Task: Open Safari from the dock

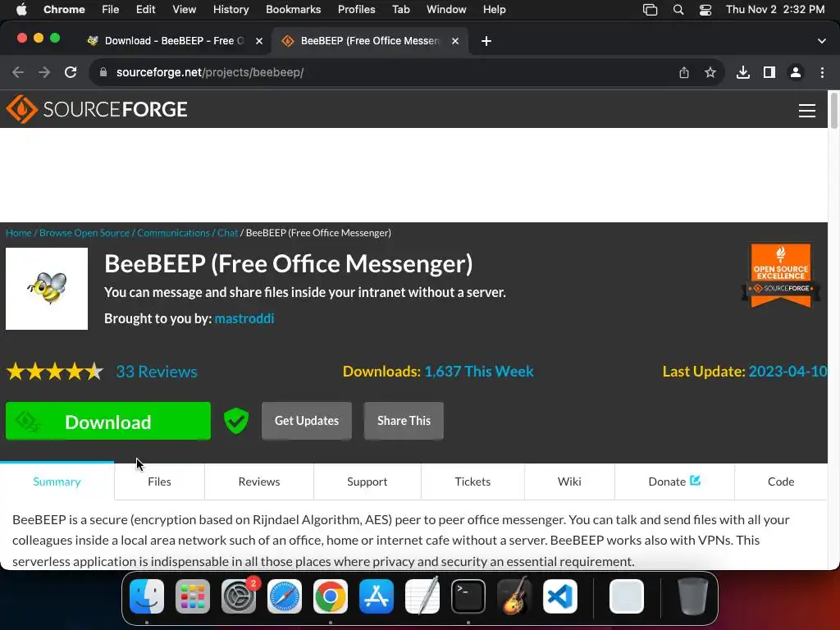Action: tap(285, 596)
